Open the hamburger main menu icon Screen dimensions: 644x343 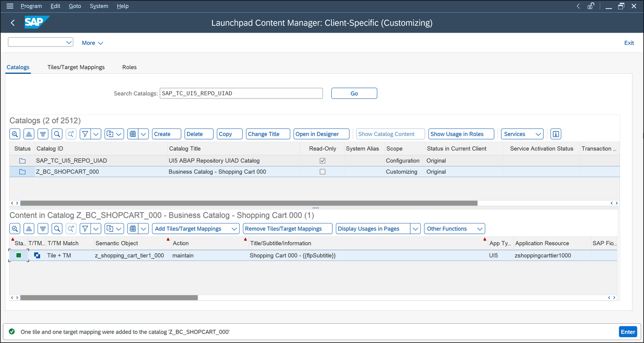click(x=10, y=6)
